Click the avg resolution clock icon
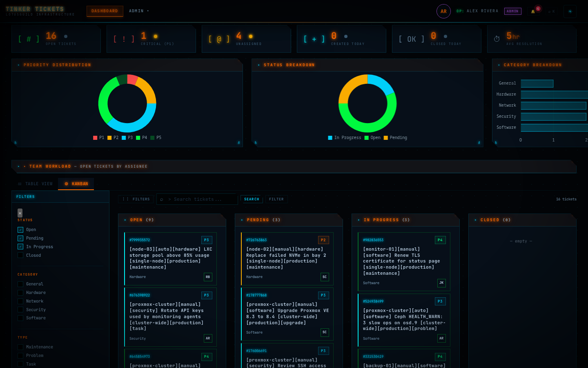The image size is (588, 368). [497, 39]
